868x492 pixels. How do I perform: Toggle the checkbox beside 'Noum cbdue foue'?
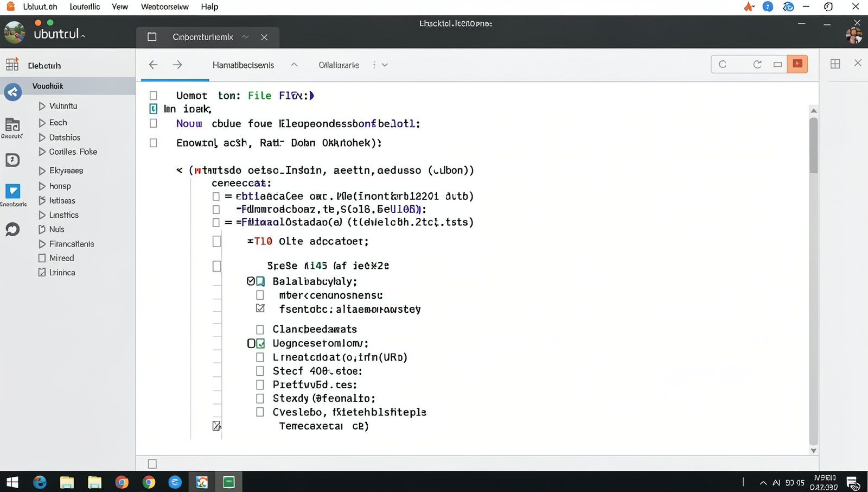tap(154, 123)
